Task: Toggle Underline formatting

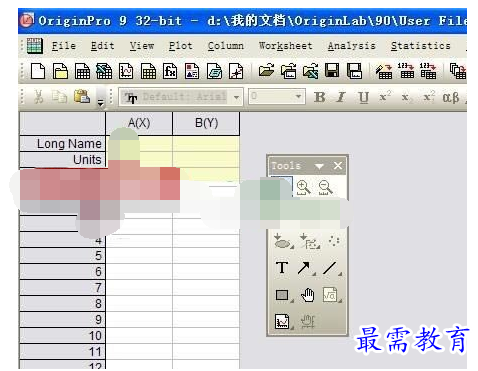Action: click(x=363, y=97)
